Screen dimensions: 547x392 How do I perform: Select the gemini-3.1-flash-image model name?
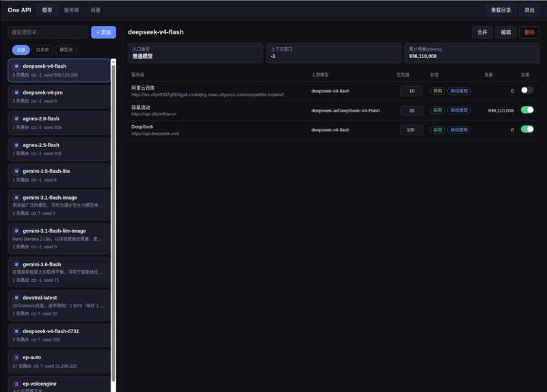point(50,198)
